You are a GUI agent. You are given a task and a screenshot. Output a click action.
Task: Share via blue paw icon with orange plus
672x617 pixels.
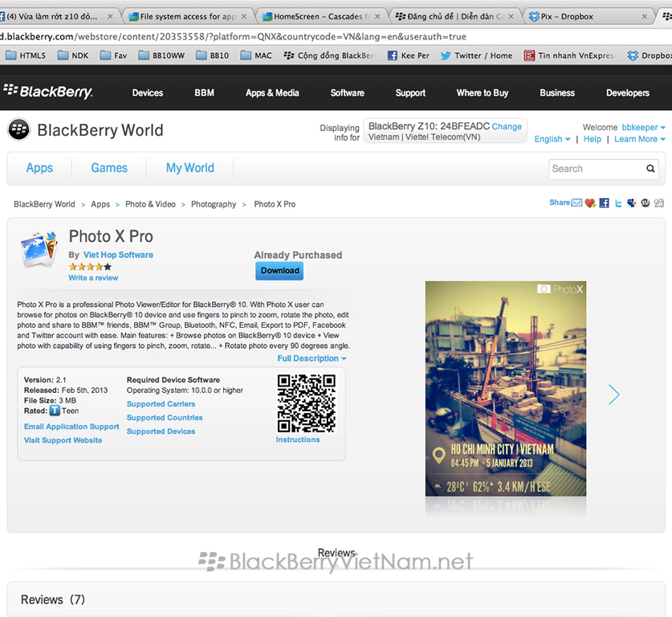click(x=631, y=202)
